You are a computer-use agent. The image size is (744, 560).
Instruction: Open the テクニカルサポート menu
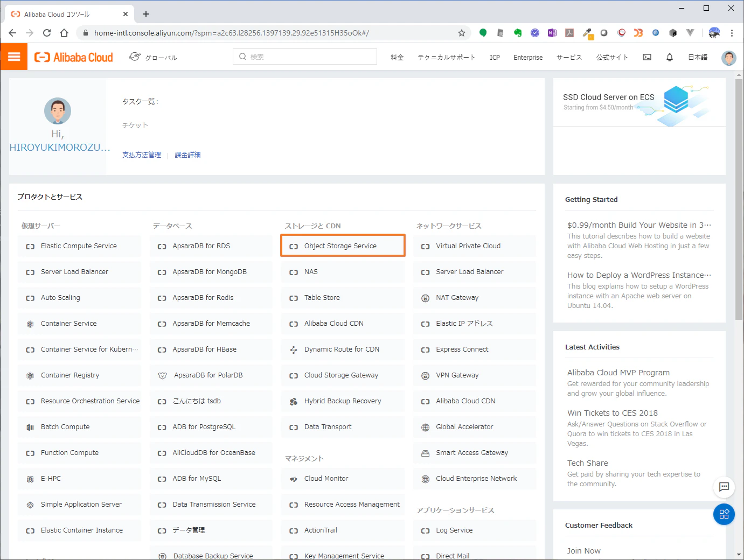pos(447,57)
